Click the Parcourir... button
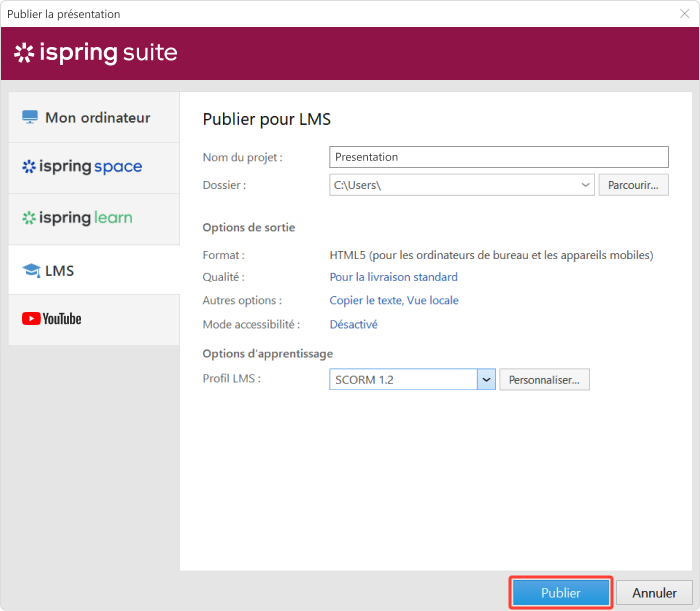The height and width of the screenshot is (611, 700). click(x=633, y=185)
